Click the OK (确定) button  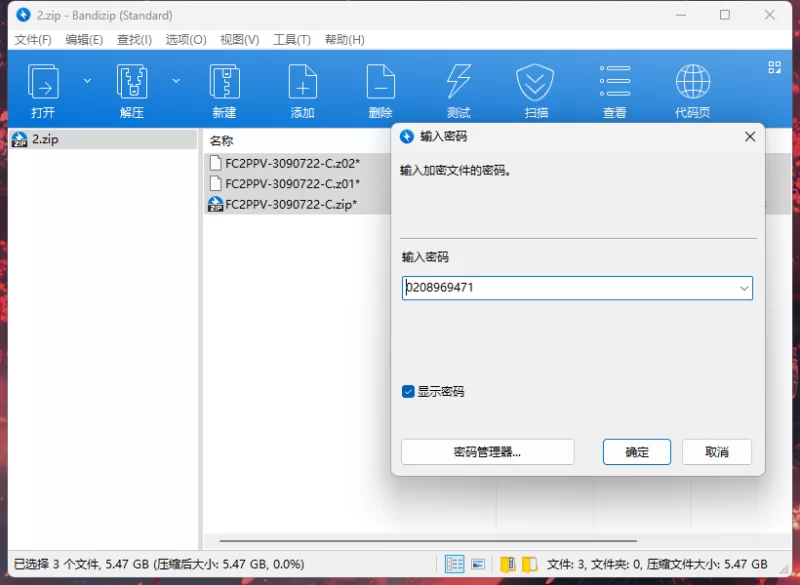click(636, 452)
